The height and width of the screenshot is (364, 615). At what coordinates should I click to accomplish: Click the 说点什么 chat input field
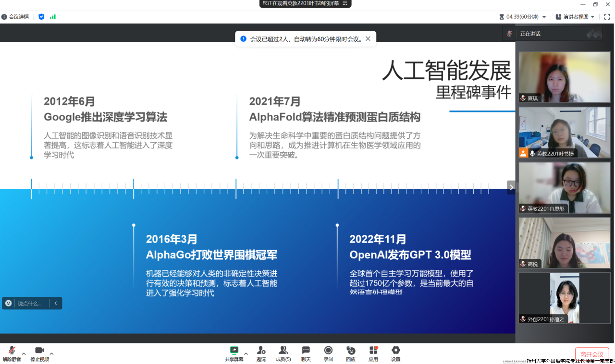pyautogui.click(x=30, y=303)
